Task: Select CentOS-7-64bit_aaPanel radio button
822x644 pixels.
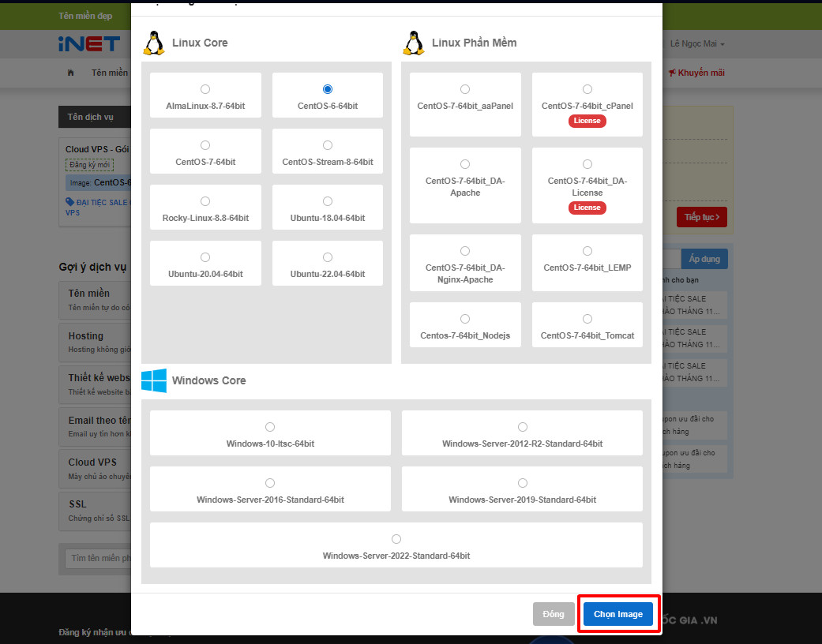Action: click(x=465, y=89)
